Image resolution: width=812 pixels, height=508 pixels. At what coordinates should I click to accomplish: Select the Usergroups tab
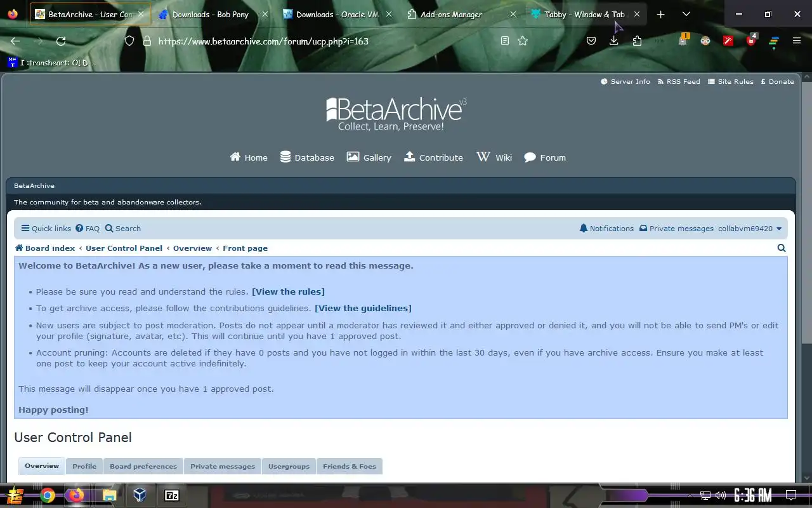289,466
